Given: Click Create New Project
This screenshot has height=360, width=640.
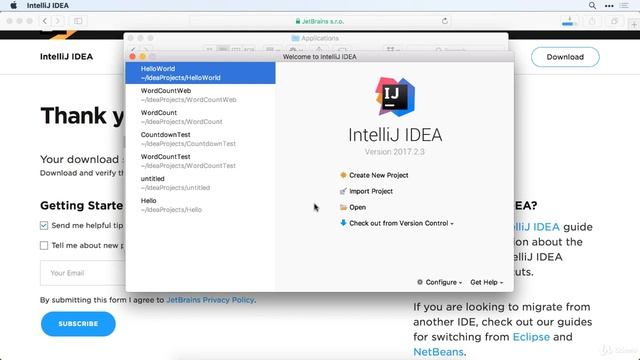Looking at the screenshot, I should tap(378, 175).
